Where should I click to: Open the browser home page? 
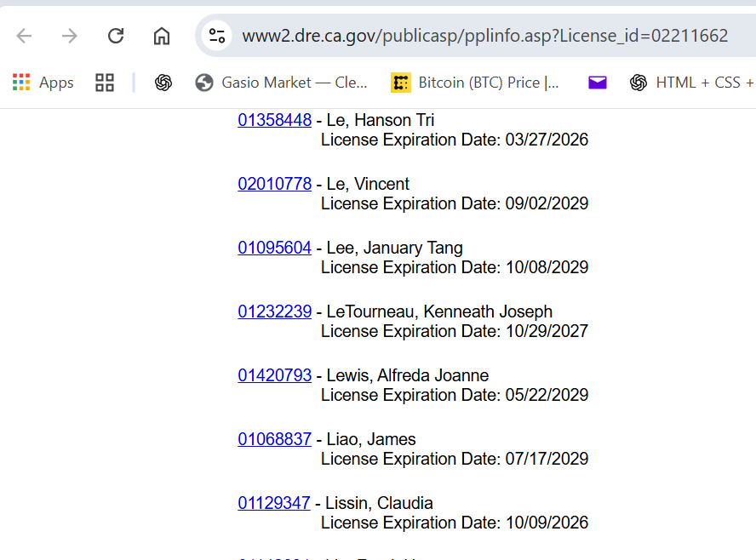pos(160,37)
